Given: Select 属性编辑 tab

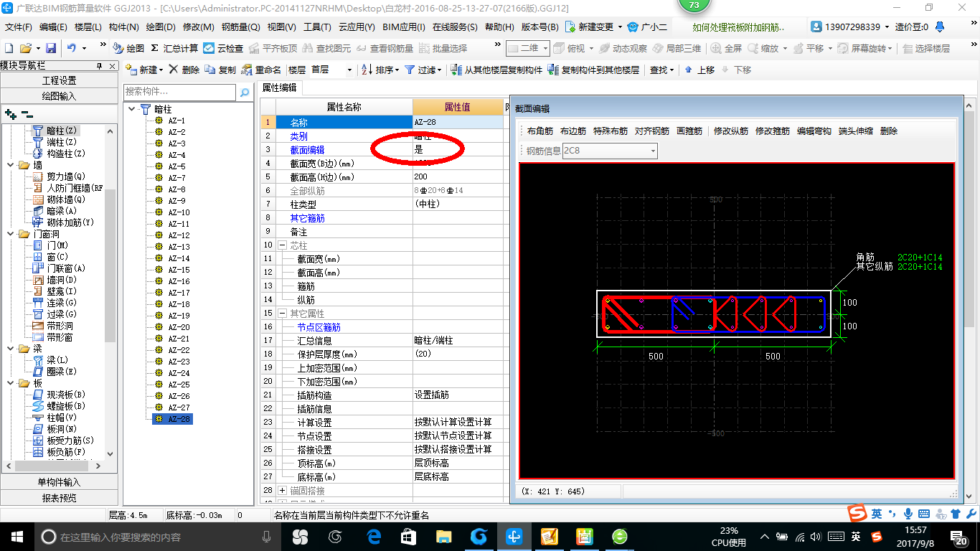Looking at the screenshot, I should [279, 88].
